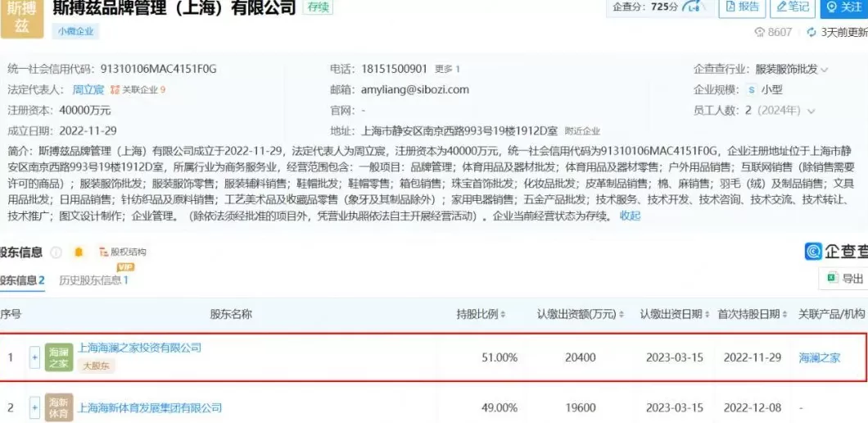Click the refresh icon next to 3天前更新

pyautogui.click(x=811, y=32)
